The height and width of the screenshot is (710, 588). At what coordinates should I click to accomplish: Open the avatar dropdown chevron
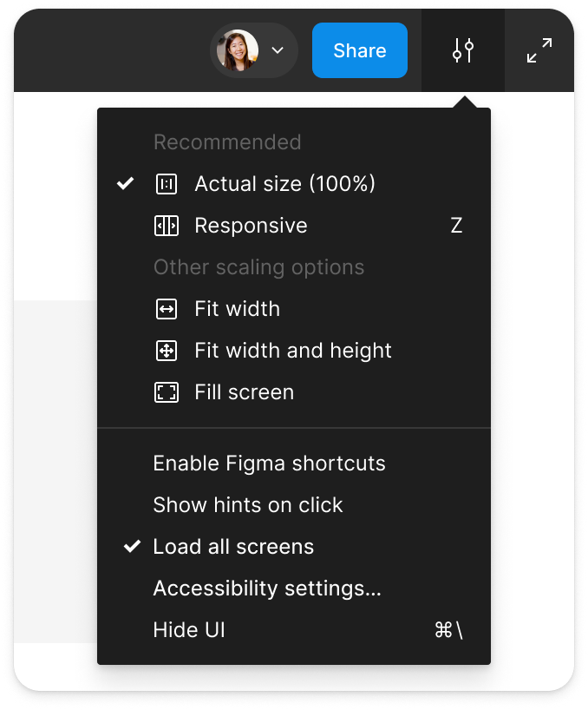(x=277, y=50)
